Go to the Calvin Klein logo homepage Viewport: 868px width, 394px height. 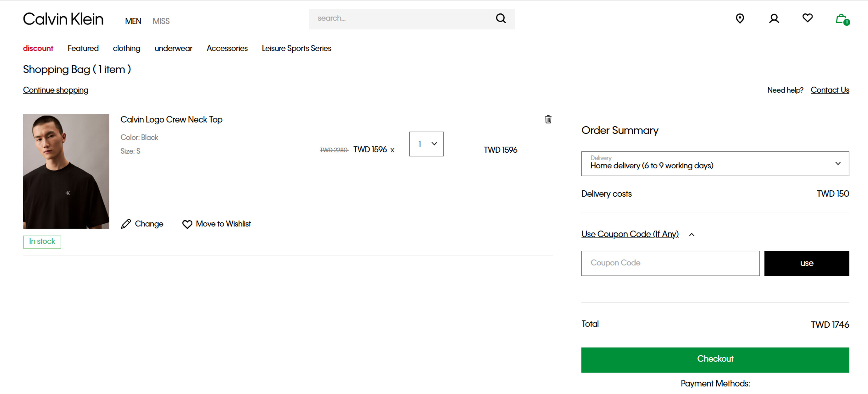[63, 19]
